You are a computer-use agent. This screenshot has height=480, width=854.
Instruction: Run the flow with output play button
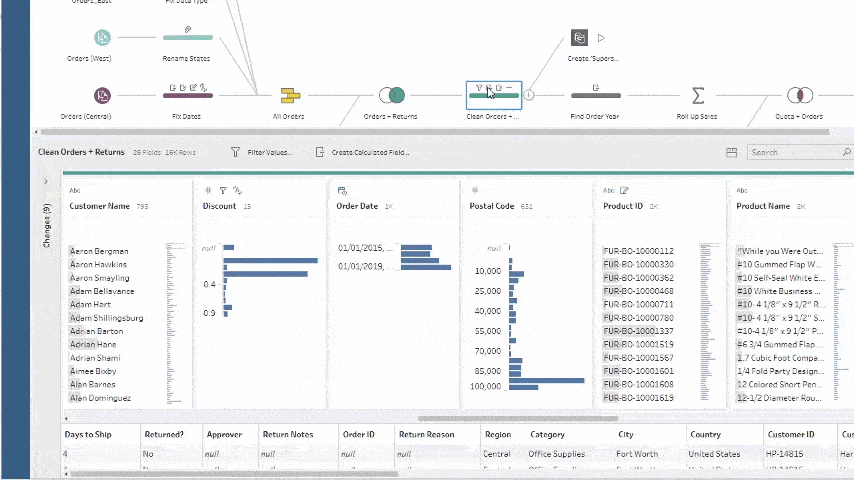602,38
